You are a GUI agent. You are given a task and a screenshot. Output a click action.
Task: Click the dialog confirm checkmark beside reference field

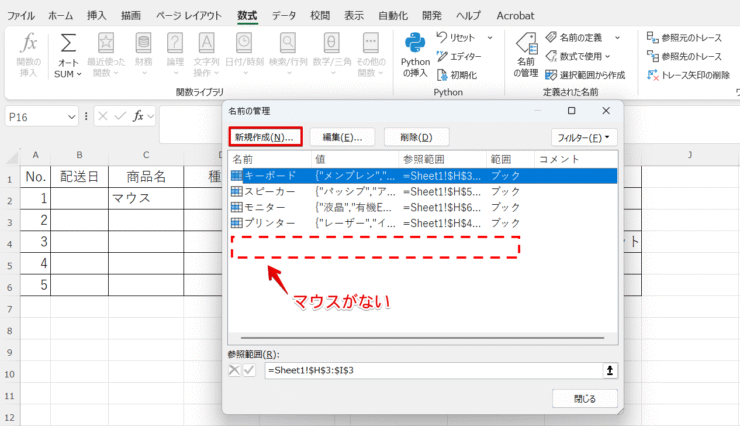pyautogui.click(x=249, y=370)
